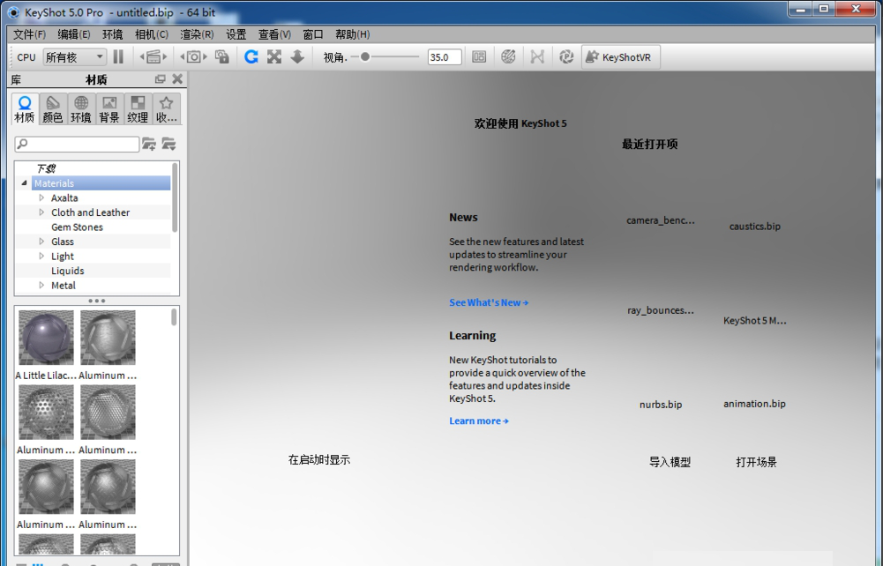The image size is (883, 588).
Task: Open recent file camera_benc...
Action: (x=661, y=220)
